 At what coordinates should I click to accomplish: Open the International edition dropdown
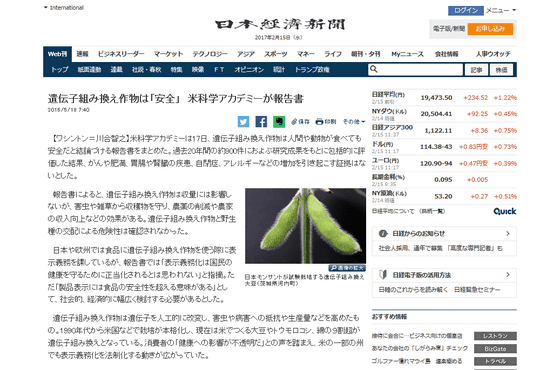(x=64, y=8)
